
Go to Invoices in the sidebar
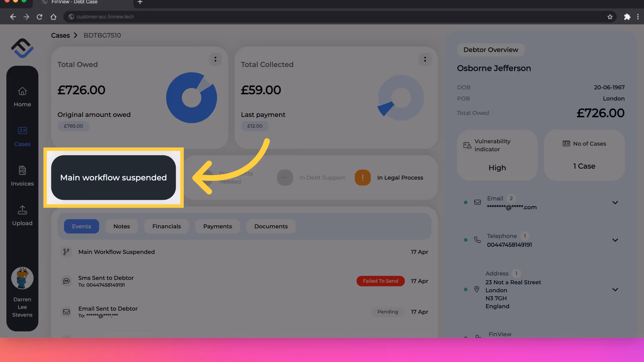tap(22, 171)
